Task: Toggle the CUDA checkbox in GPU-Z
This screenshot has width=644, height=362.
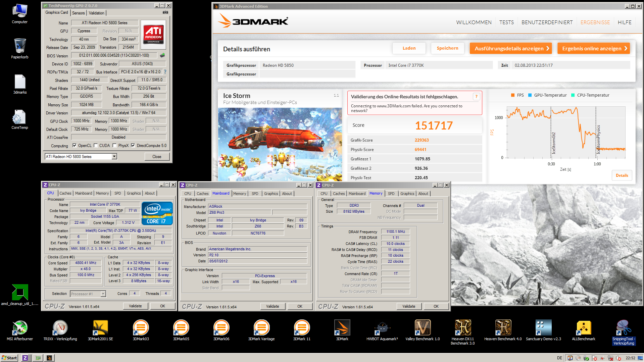Action: click(96, 146)
